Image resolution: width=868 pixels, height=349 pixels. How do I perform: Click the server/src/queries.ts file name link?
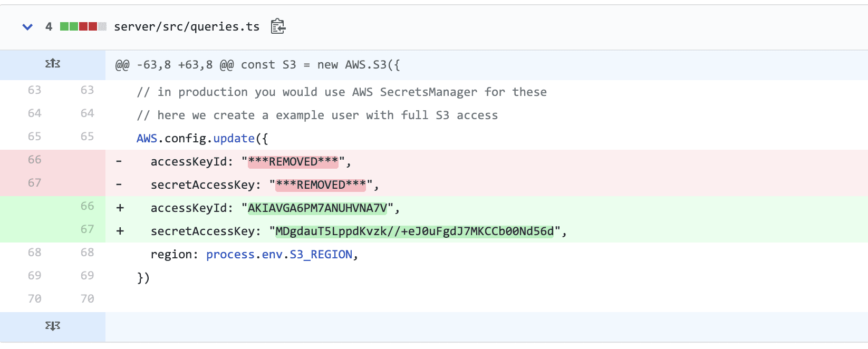[187, 27]
